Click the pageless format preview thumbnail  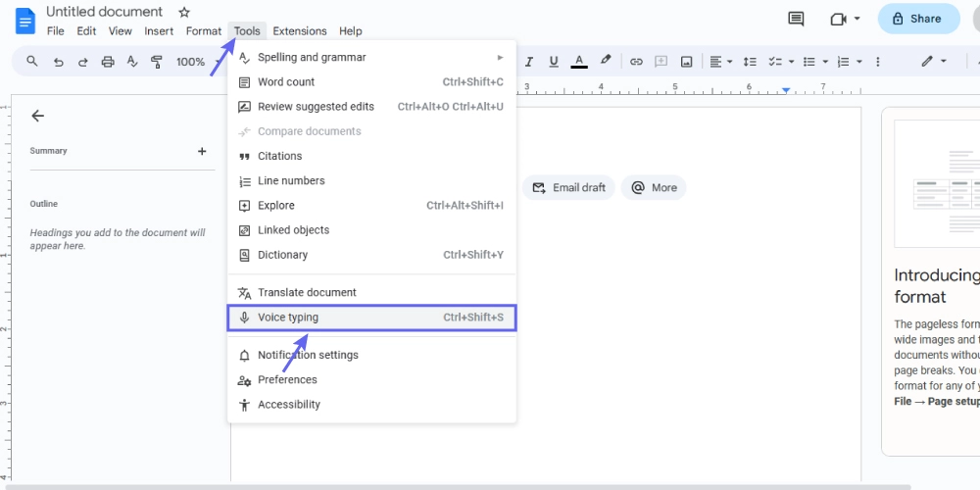point(937,184)
